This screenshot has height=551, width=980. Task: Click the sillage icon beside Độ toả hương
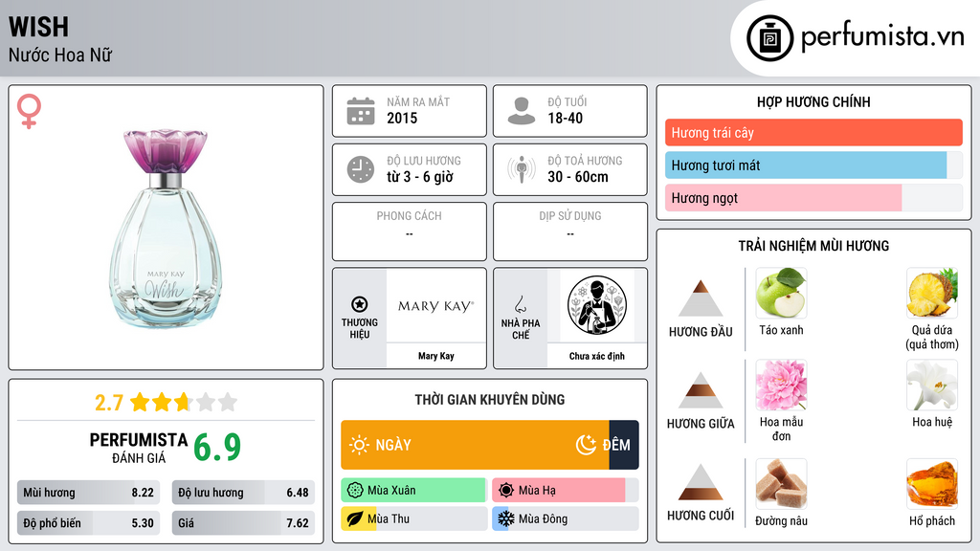[522, 170]
